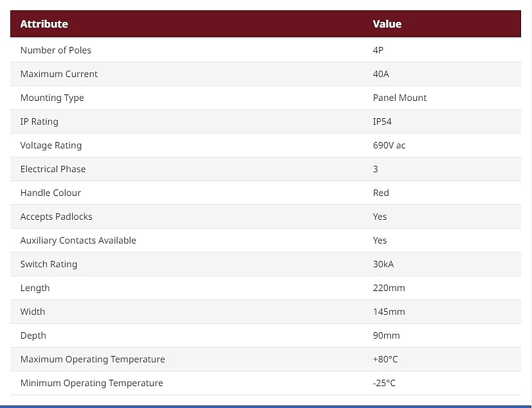Select the IP Rating attribute
Image resolution: width=532 pixels, height=408 pixels.
click(x=39, y=121)
